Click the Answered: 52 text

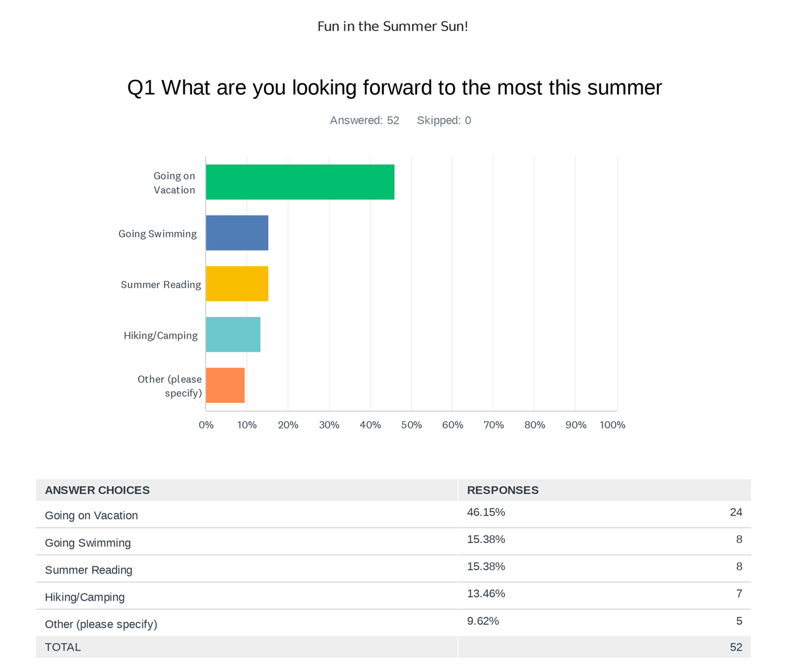click(x=364, y=121)
